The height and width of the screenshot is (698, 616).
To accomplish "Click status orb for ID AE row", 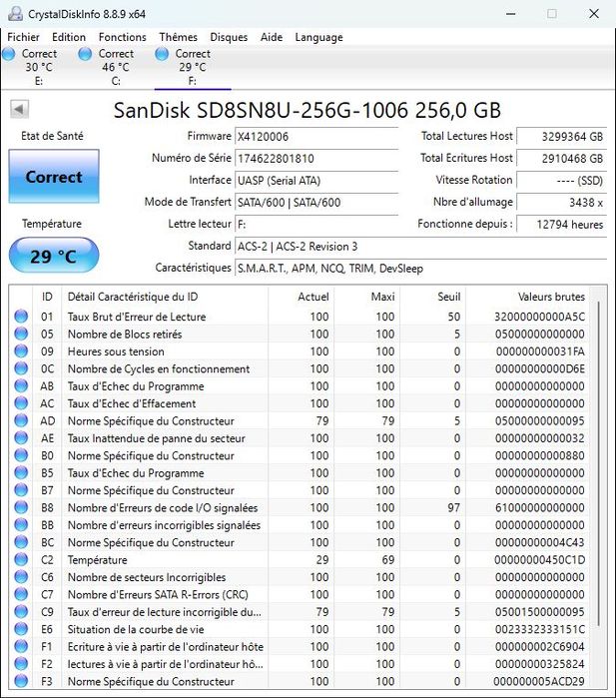I will click(21, 437).
